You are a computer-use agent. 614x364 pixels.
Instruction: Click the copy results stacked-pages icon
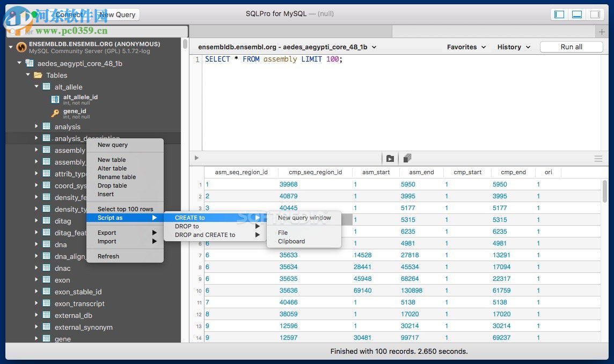click(x=406, y=158)
